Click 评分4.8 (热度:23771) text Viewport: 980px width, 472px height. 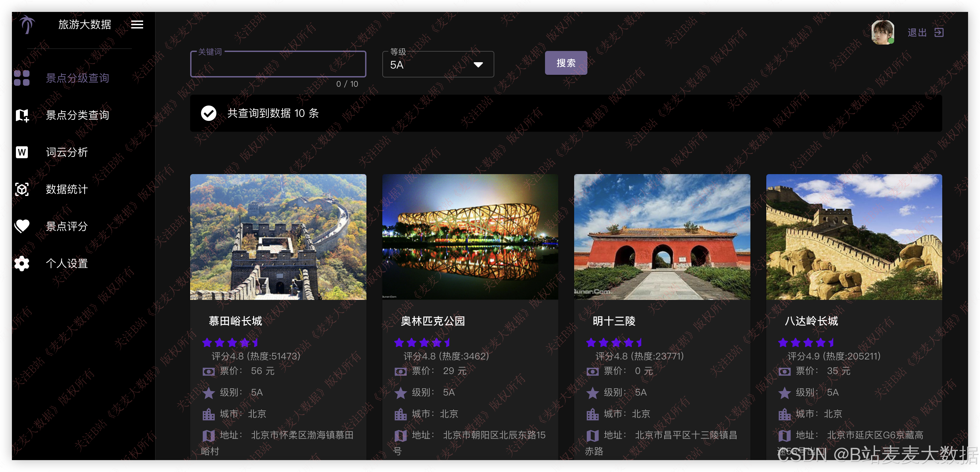point(639,356)
